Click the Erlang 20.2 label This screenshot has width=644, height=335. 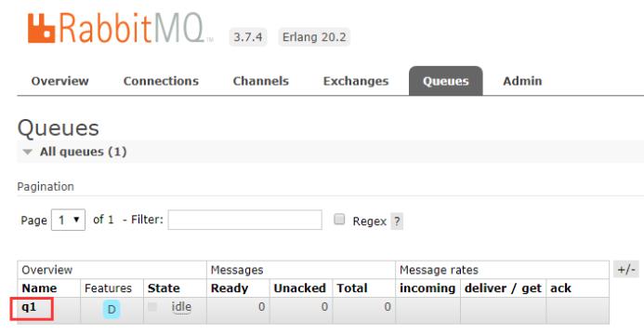(314, 37)
